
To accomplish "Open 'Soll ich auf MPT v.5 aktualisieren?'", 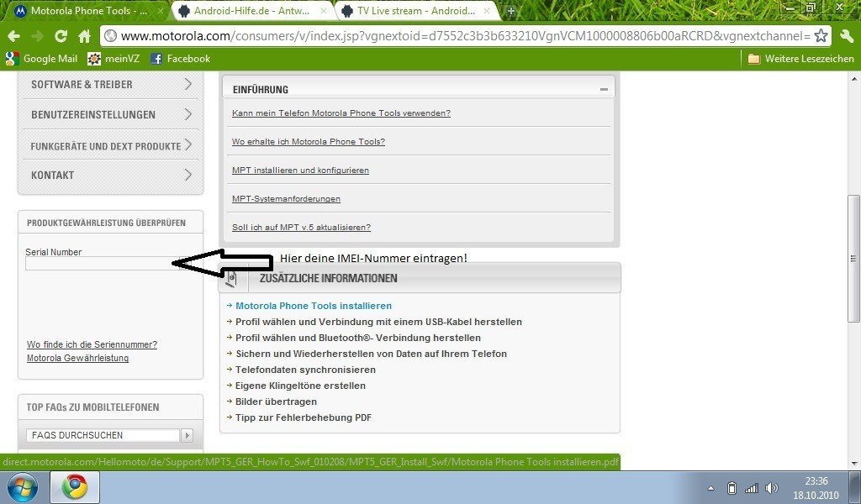I will [301, 227].
